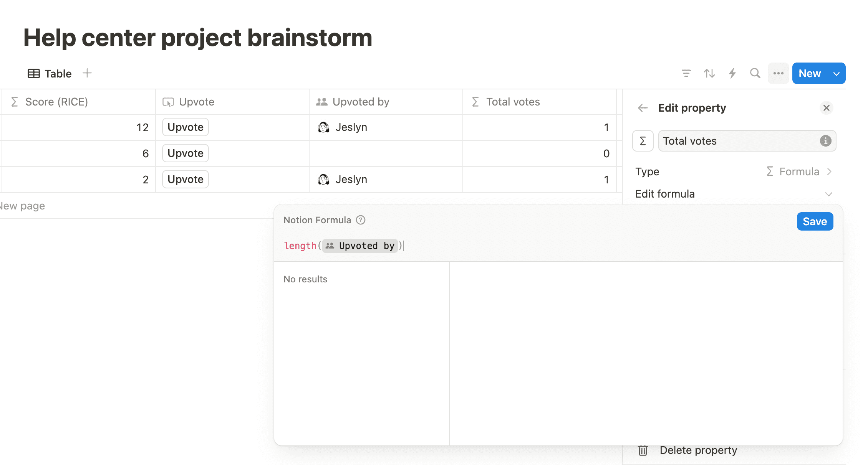Expand the New button dropdown arrow

837,74
